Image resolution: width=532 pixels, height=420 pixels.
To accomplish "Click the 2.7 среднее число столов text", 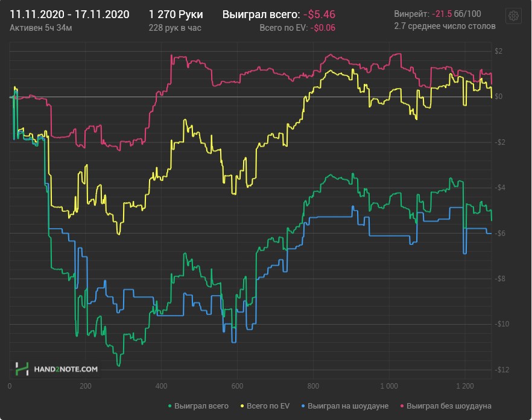I will point(445,26).
